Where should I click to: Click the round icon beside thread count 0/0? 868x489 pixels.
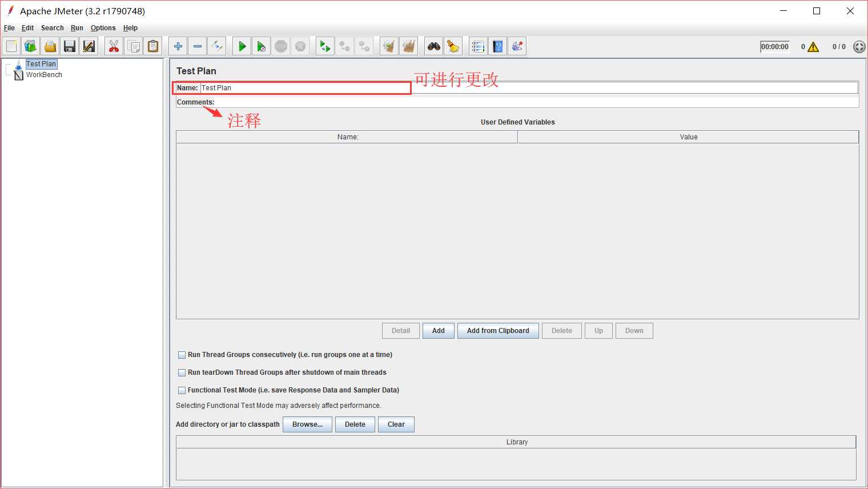tap(859, 47)
